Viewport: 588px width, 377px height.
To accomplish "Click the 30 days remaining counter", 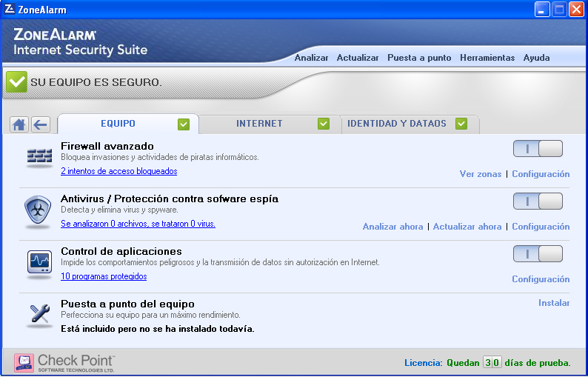I will (x=492, y=363).
